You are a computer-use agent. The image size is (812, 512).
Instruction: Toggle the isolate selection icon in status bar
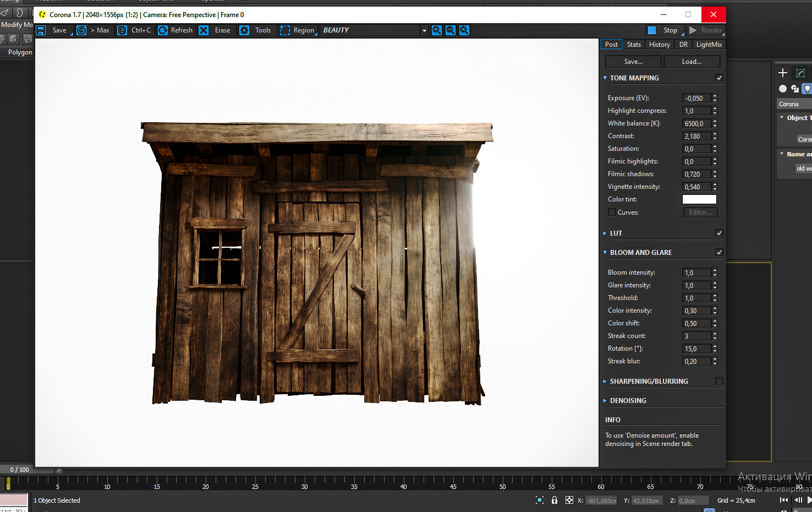pyautogui.click(x=540, y=500)
